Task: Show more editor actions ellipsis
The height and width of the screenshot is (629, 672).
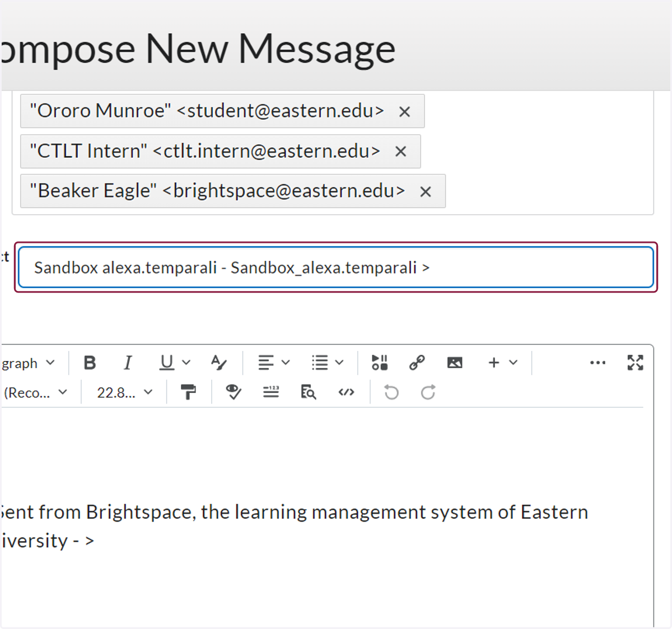Action: pos(598,363)
